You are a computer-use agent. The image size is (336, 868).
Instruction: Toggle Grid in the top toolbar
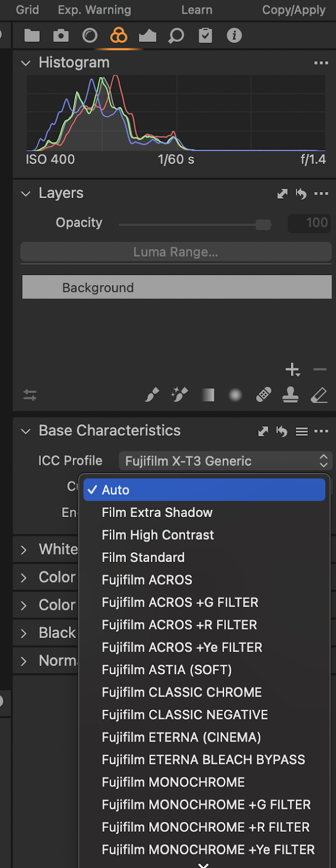(x=27, y=10)
